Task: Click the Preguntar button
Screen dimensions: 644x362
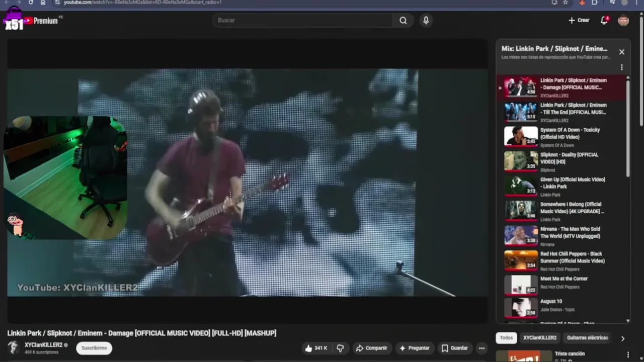Action: [x=414, y=348]
